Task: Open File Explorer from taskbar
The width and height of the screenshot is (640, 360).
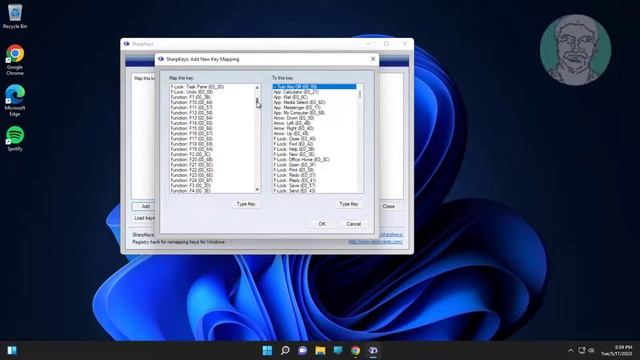Action: [320, 350]
